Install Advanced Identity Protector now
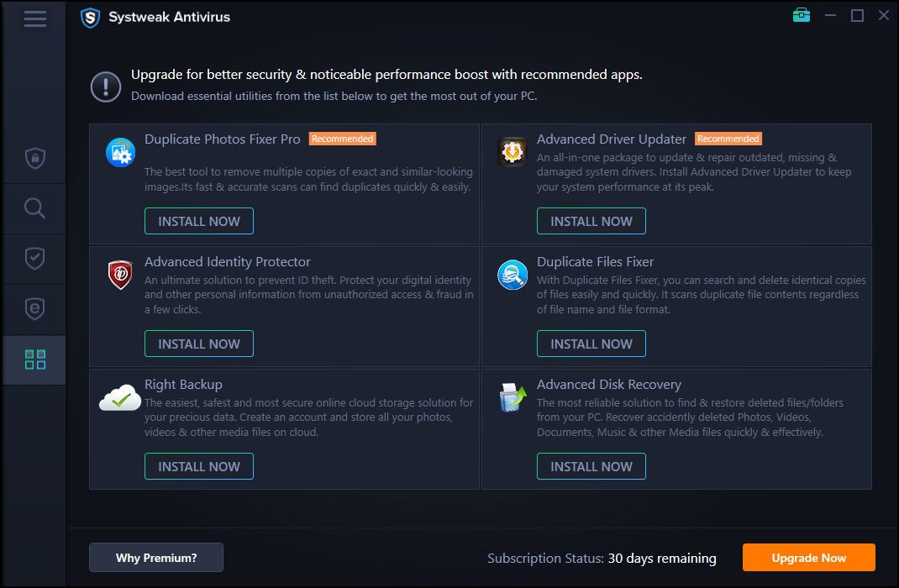 [199, 344]
